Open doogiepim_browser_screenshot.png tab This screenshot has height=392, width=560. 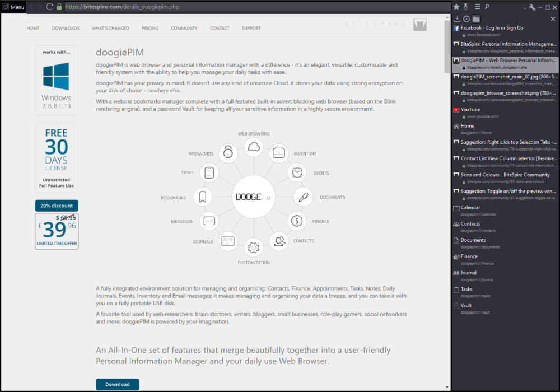pyautogui.click(x=505, y=97)
